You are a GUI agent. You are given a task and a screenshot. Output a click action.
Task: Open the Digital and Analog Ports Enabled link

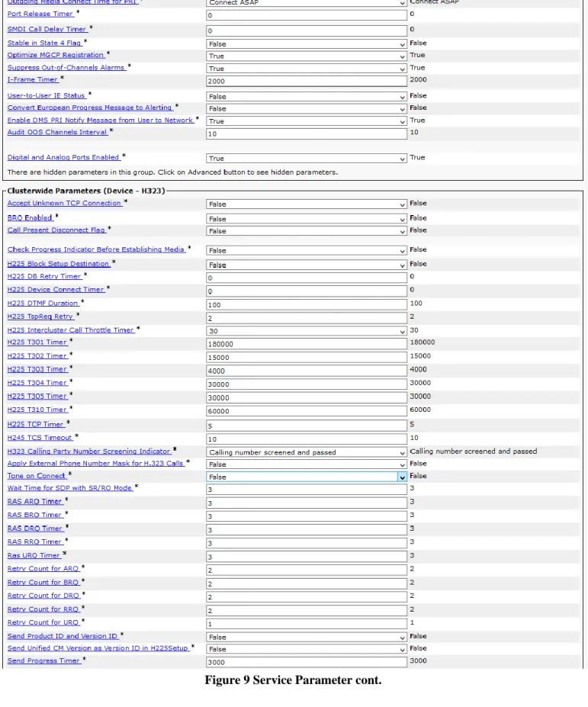pos(63,157)
